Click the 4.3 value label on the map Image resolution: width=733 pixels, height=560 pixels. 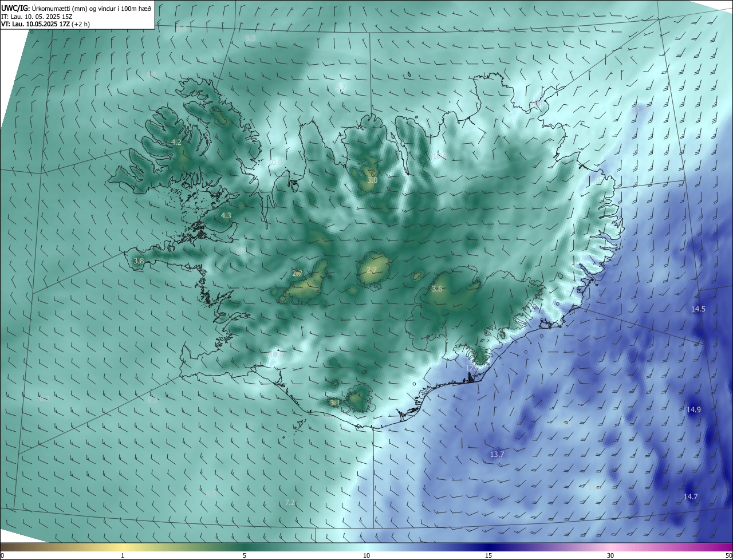(226, 215)
